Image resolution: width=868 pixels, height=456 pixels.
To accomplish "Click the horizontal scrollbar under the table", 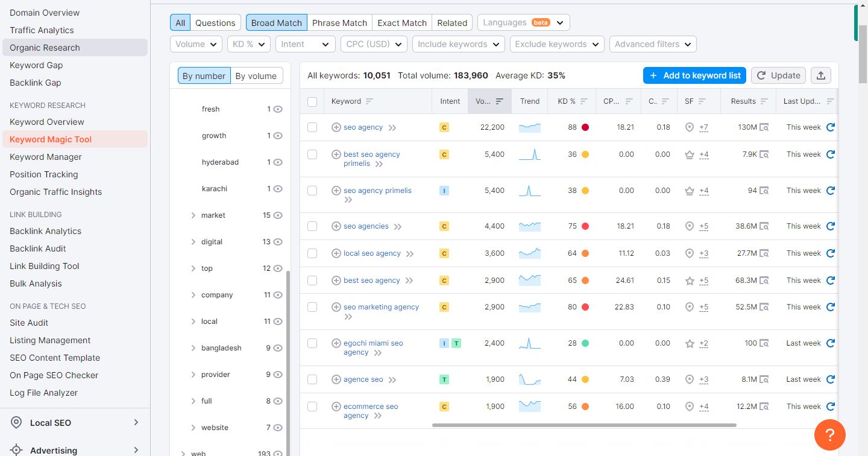I will pos(583,425).
